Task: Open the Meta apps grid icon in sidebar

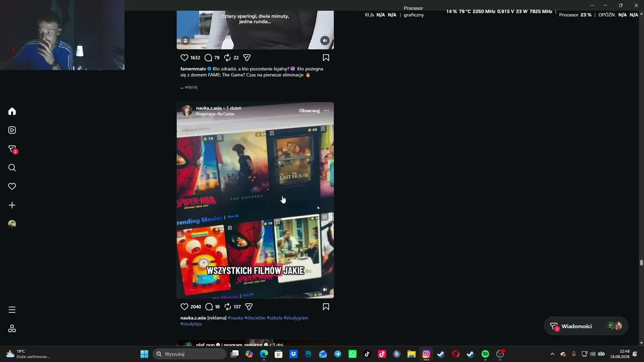Action: point(12,329)
